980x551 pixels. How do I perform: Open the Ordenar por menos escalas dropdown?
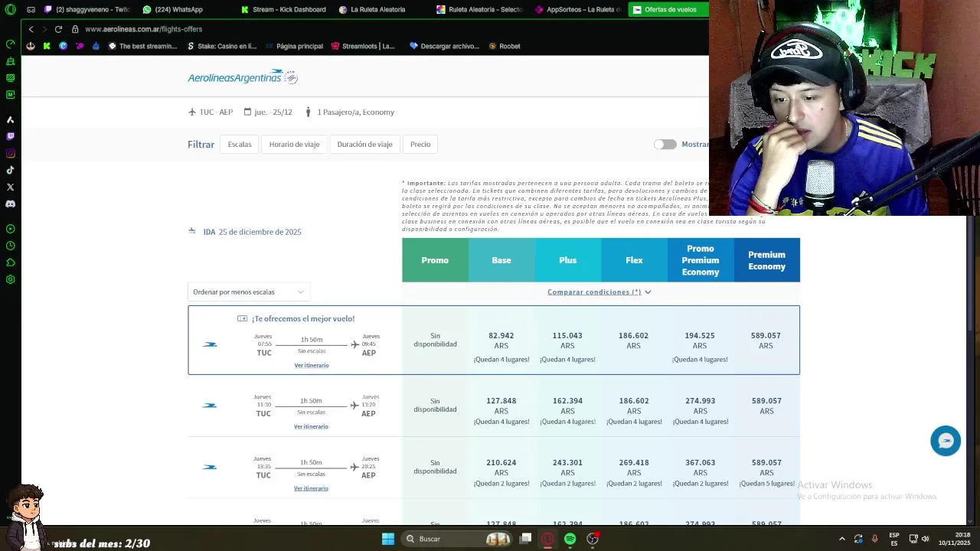[249, 292]
